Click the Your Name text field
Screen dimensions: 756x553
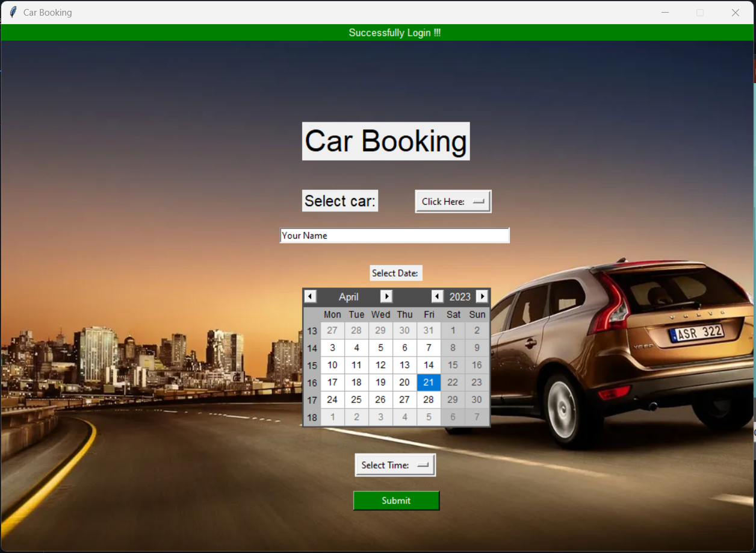click(394, 235)
